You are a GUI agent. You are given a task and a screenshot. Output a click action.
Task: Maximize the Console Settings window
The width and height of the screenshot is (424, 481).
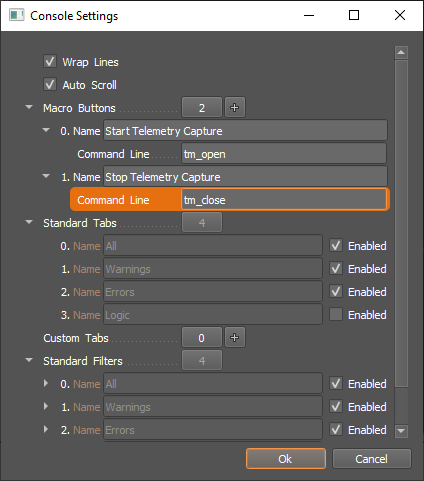(x=354, y=15)
